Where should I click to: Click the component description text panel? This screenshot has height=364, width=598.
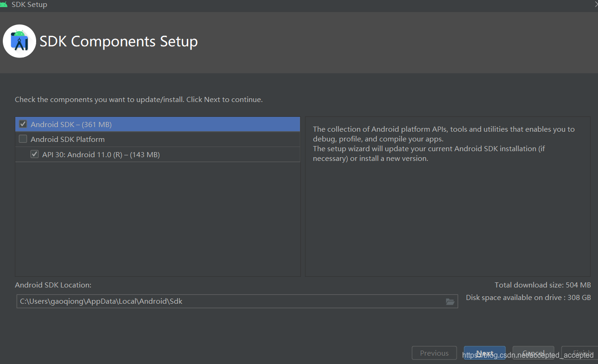(x=448, y=197)
